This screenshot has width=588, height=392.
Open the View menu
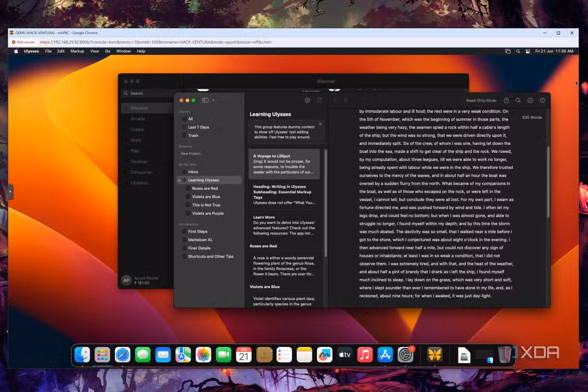tap(94, 51)
